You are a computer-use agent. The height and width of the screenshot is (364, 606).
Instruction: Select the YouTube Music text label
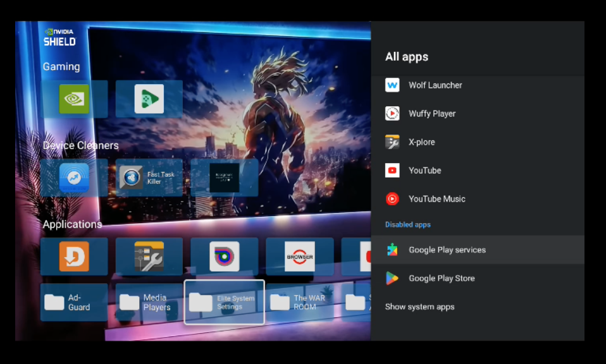[436, 199]
